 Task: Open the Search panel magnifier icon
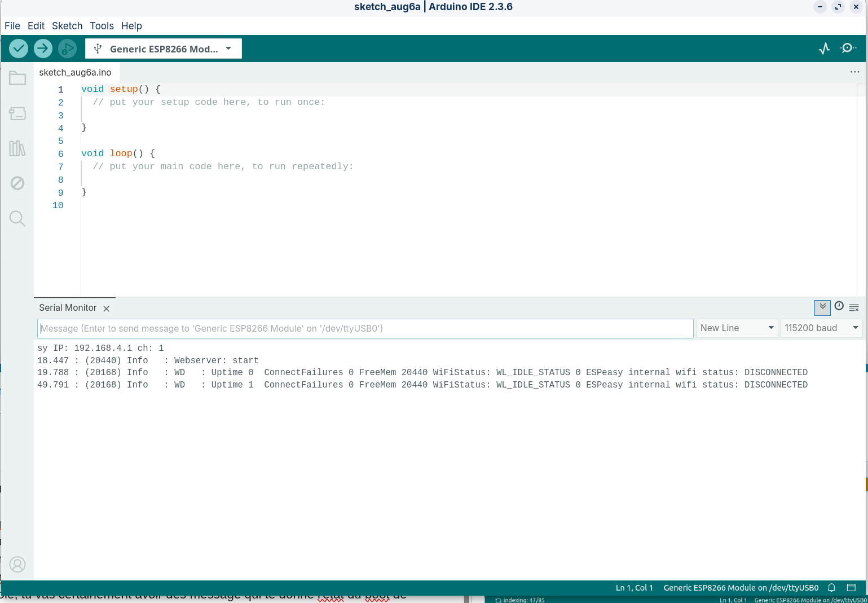pyautogui.click(x=17, y=218)
